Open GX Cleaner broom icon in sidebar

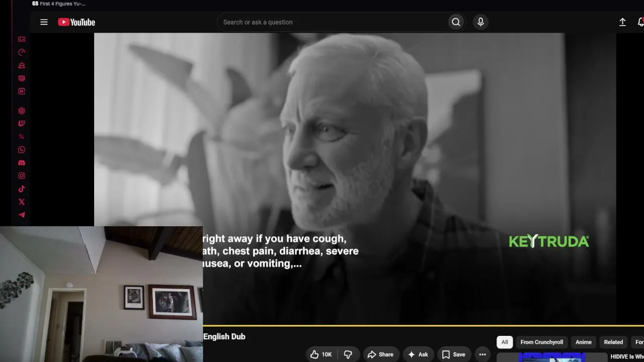tap(22, 65)
